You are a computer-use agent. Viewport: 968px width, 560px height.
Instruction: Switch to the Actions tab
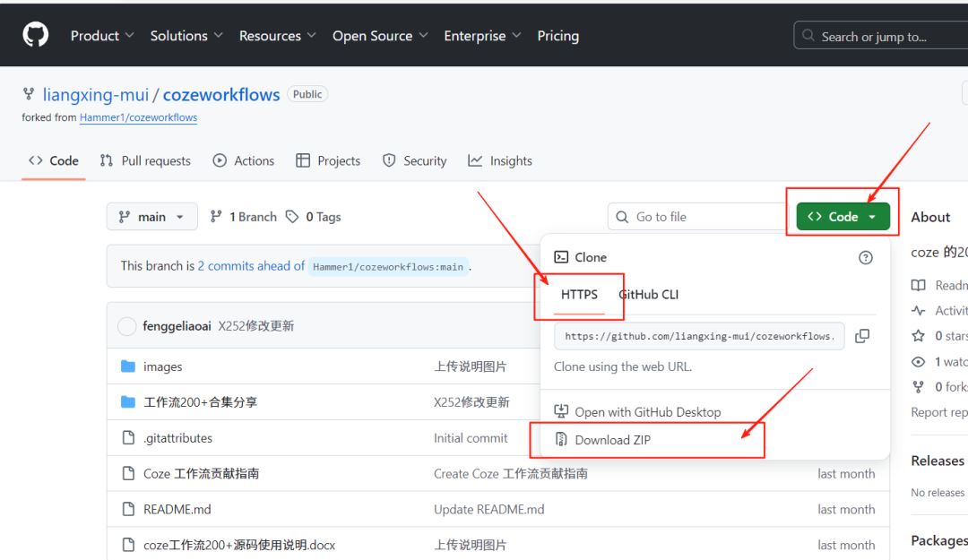pos(243,160)
